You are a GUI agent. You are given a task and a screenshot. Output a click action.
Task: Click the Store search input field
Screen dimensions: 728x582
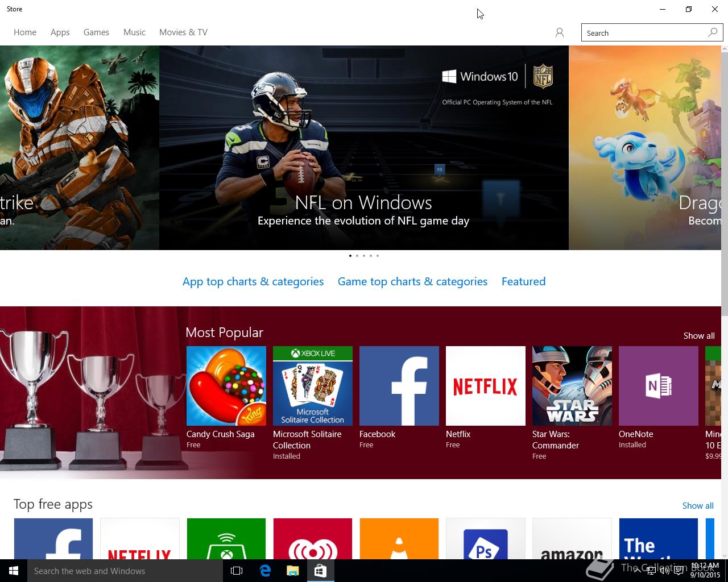652,33
